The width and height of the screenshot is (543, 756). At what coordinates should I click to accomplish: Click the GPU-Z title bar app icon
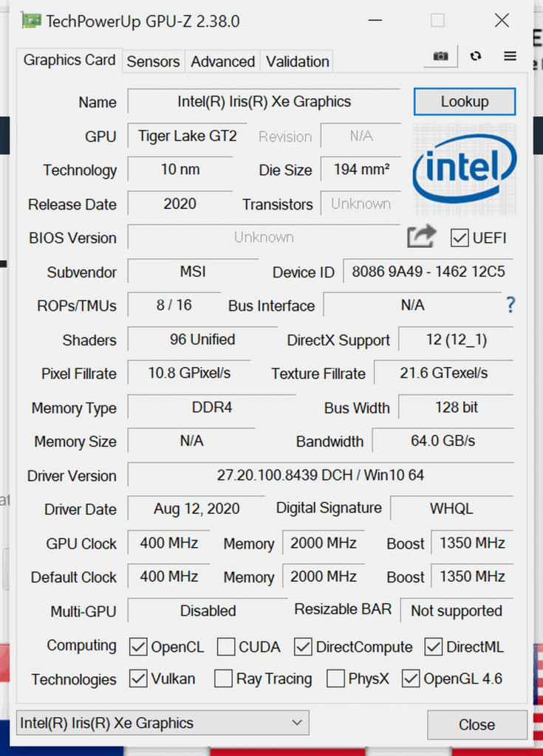(x=31, y=21)
